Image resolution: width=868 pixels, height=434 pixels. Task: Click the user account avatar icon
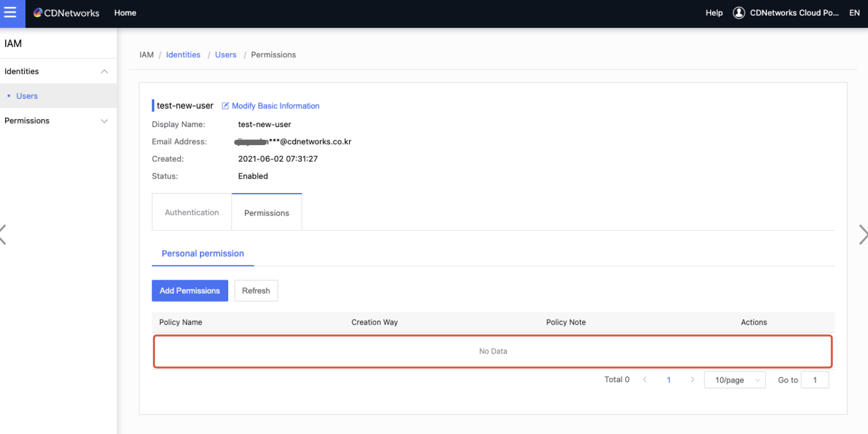pos(739,13)
